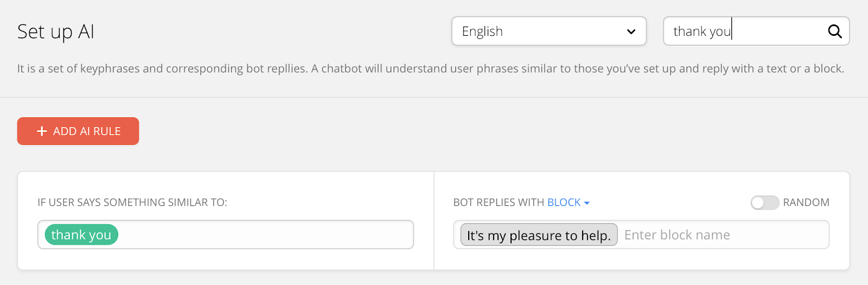The width and height of the screenshot is (868, 285).
Task: Select the "It's my pleasure to help." block tag
Action: 539,235
